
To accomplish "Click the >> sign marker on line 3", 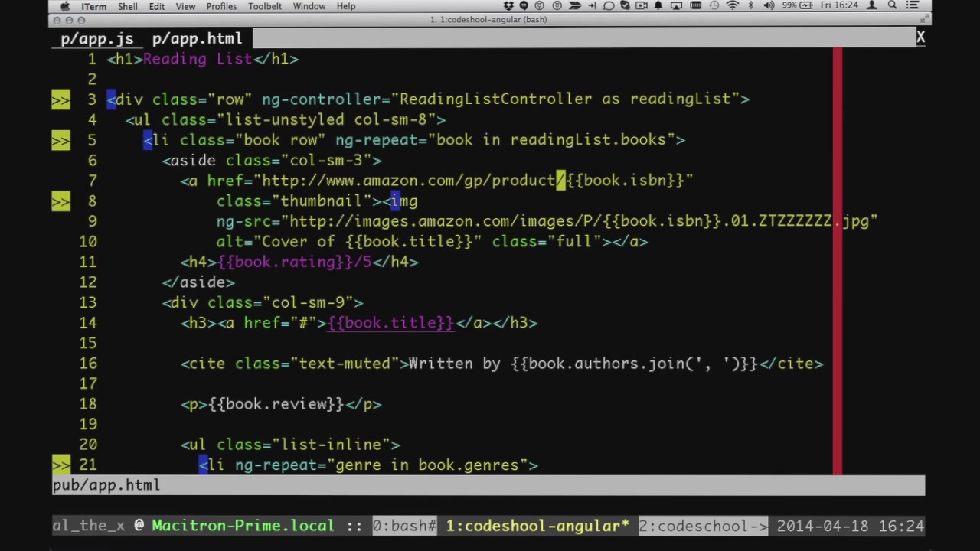I will (60, 99).
